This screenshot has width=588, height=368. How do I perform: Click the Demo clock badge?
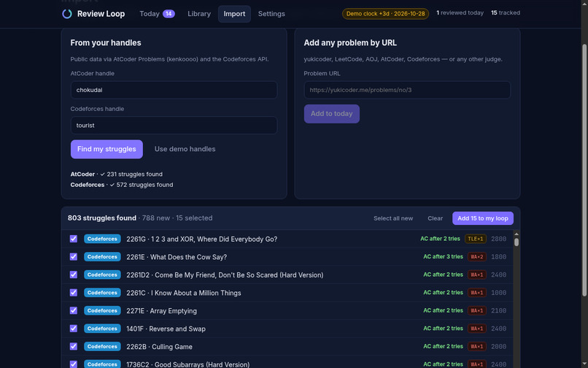pyautogui.click(x=385, y=14)
